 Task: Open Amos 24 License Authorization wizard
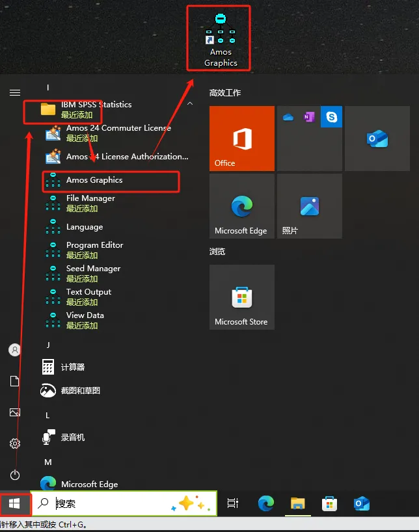(117, 156)
